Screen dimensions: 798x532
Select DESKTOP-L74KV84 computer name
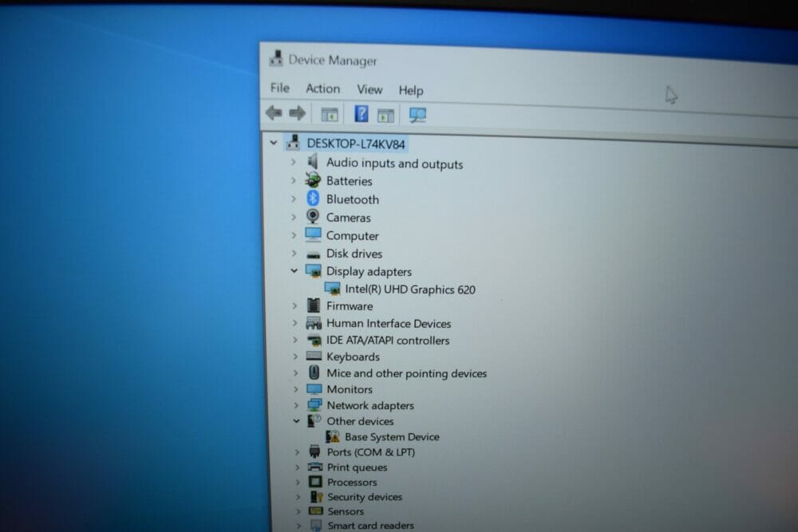click(x=356, y=144)
